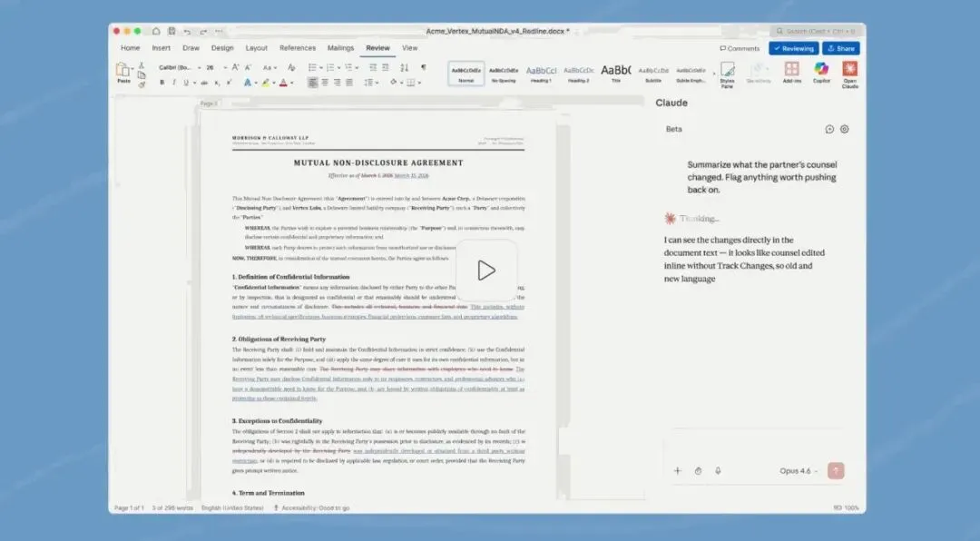
Task: Toggle Italic formatting
Action: pos(173,83)
